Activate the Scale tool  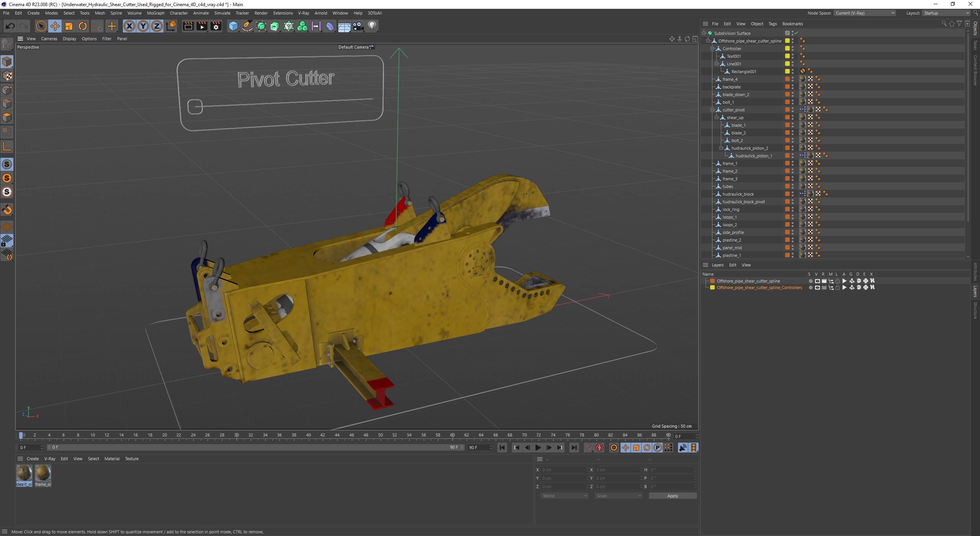[x=69, y=26]
